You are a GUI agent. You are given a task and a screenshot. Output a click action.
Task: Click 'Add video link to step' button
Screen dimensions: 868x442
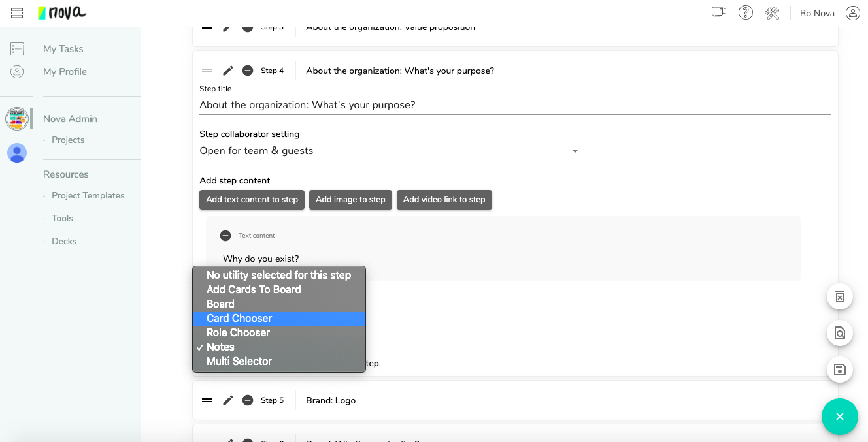coord(444,200)
